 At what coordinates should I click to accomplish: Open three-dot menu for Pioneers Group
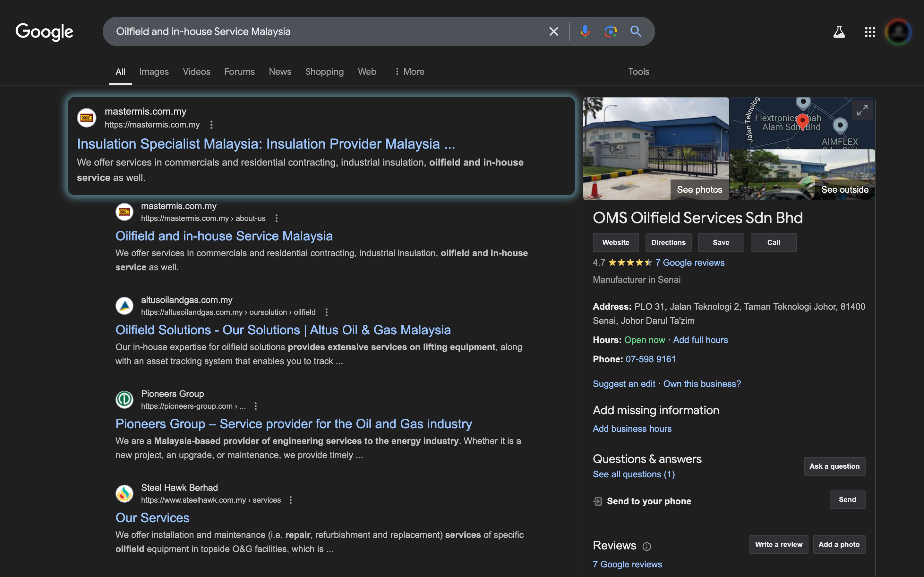(256, 406)
